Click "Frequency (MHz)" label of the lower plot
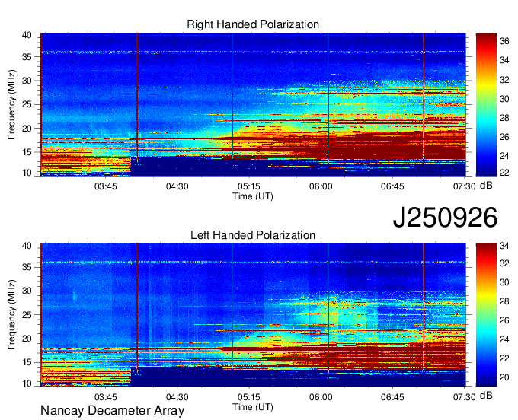Viewport: 518px width, 420px height. tap(12, 314)
